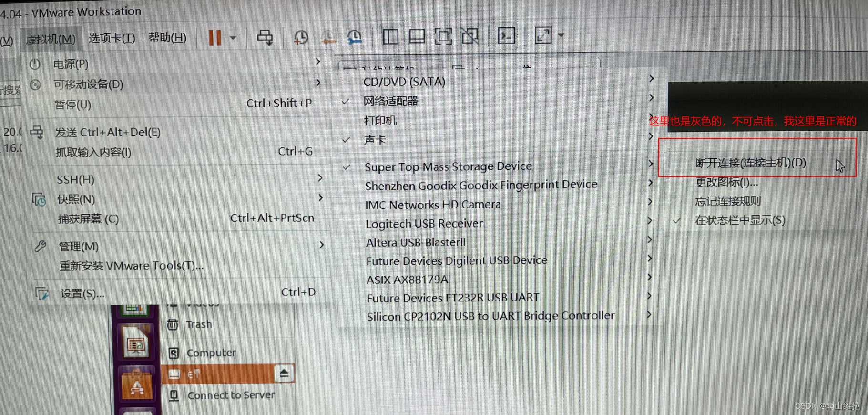Click the stretch guest display icon
This screenshot has height=415, width=868.
[543, 35]
